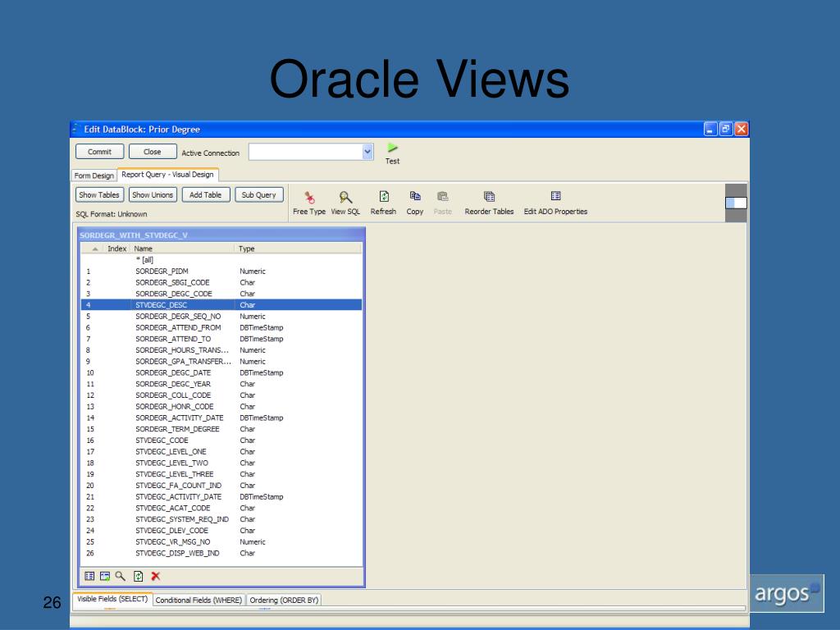Click the Show Tables button
The height and width of the screenshot is (630, 840).
point(99,195)
